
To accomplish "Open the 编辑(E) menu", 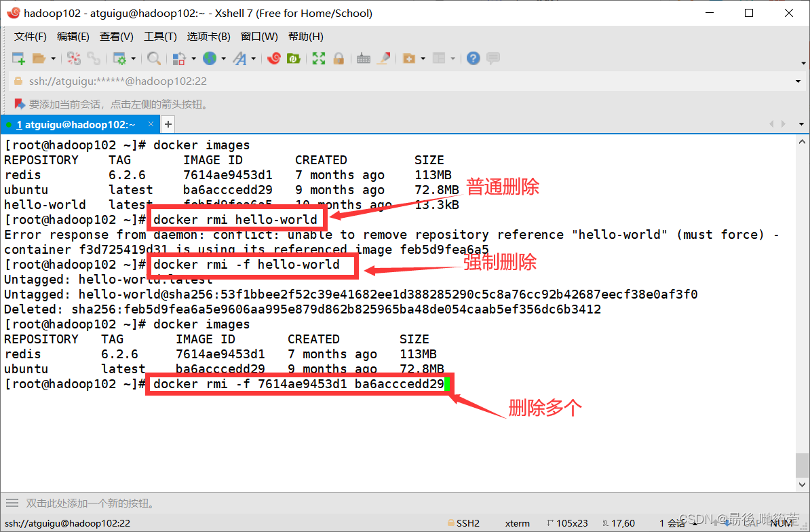I will 73,37.
